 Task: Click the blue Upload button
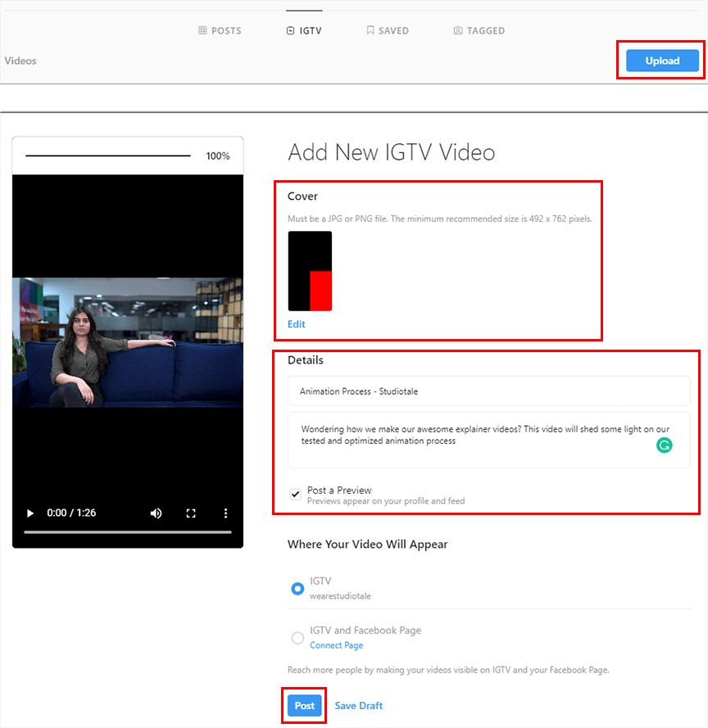click(x=662, y=61)
